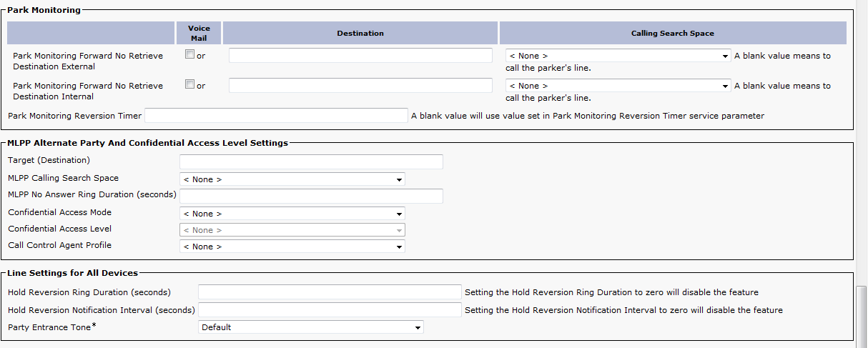Click Hold Reversion Notification Interval field
Screen dimensions: 868x348
(330, 310)
